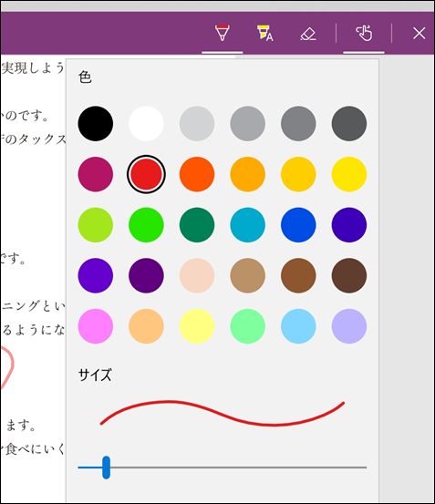Select the dark green swatch
The height and width of the screenshot is (504, 435).
197,225
